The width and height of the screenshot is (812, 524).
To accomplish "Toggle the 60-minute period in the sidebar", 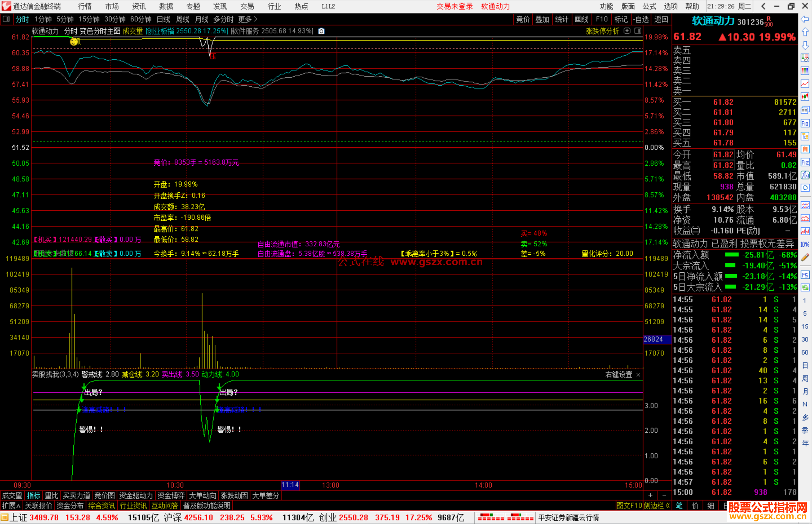I will tap(805, 352).
